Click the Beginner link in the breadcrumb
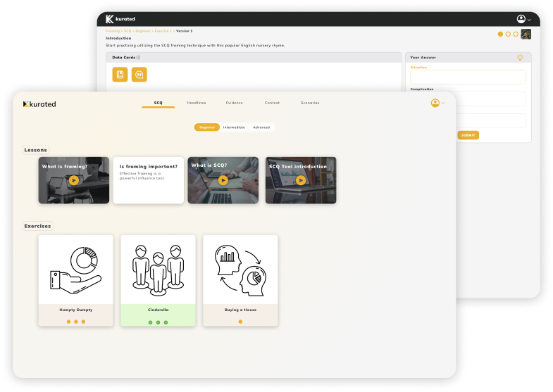Screen dimensions: 553x392 click(143, 31)
